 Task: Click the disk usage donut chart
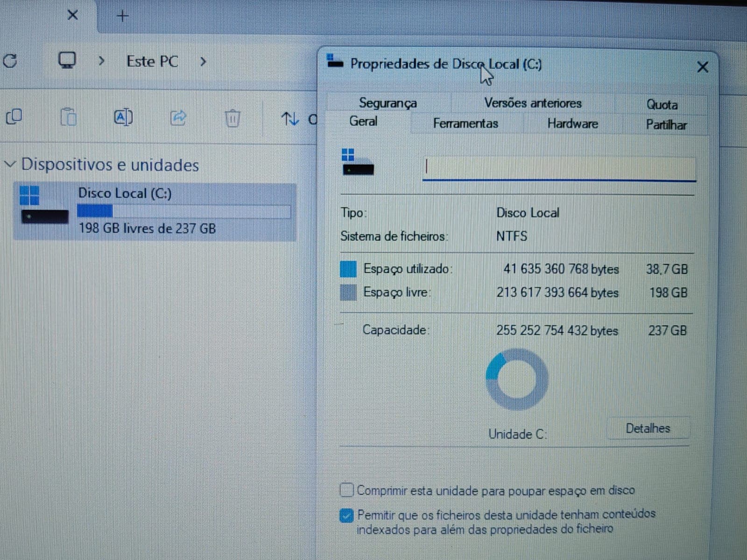pos(517,379)
